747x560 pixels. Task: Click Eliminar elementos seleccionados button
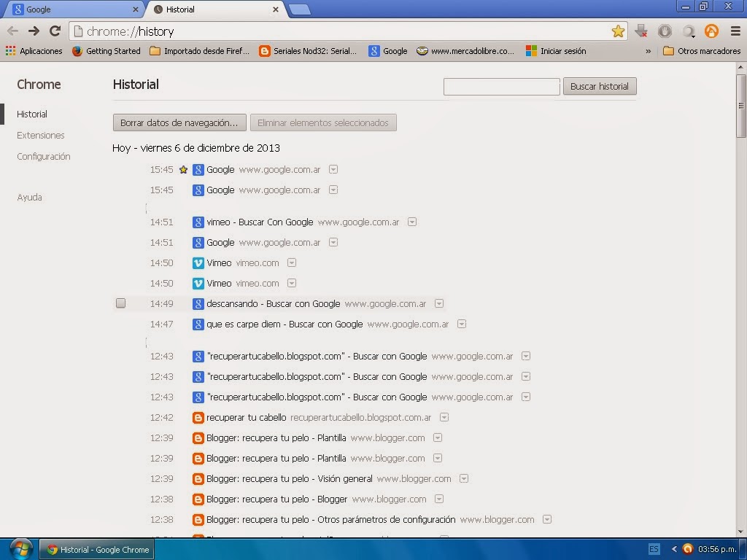[323, 122]
